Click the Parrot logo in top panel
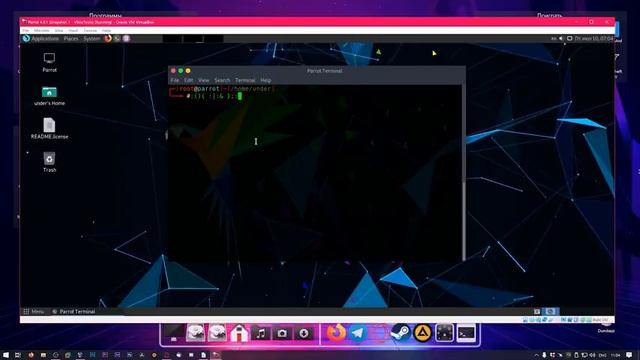 pos(26,38)
